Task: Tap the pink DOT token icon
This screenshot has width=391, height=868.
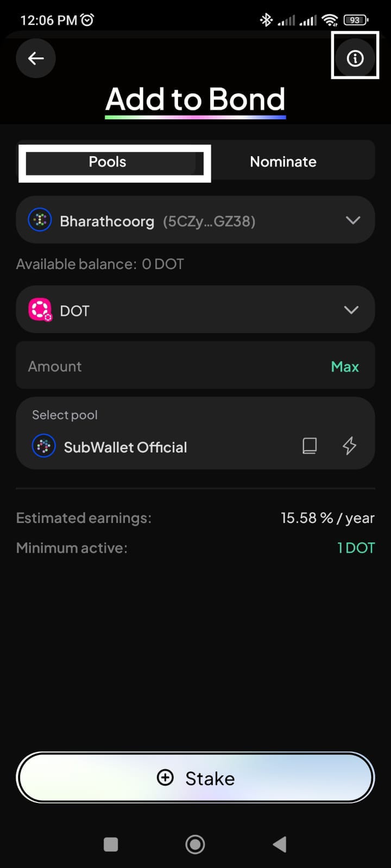Action: [40, 310]
